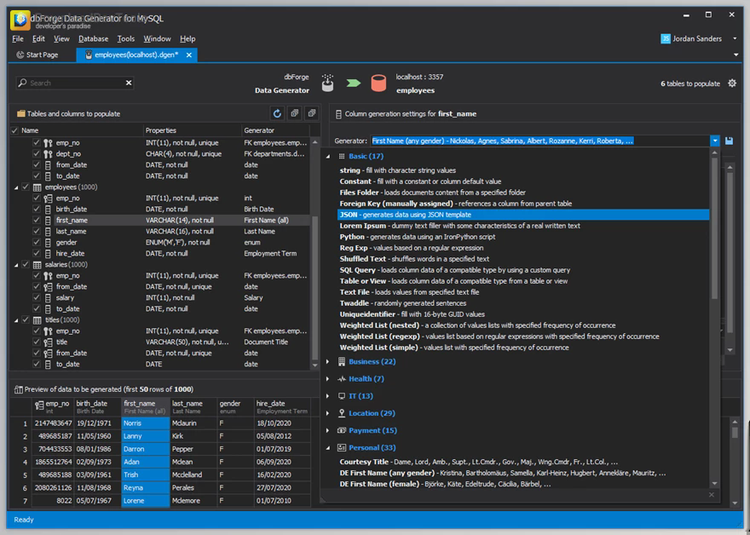Viewport: 750px width, 535px height.
Task: Click the salaries table icon in tree
Action: (x=37, y=264)
